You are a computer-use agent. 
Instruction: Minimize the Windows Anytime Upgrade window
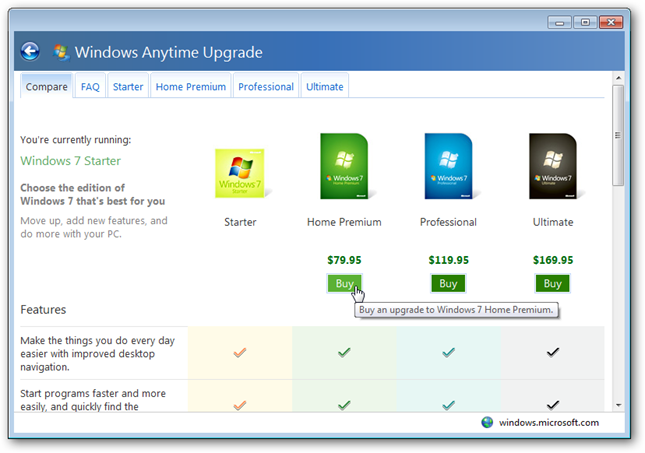(559, 22)
